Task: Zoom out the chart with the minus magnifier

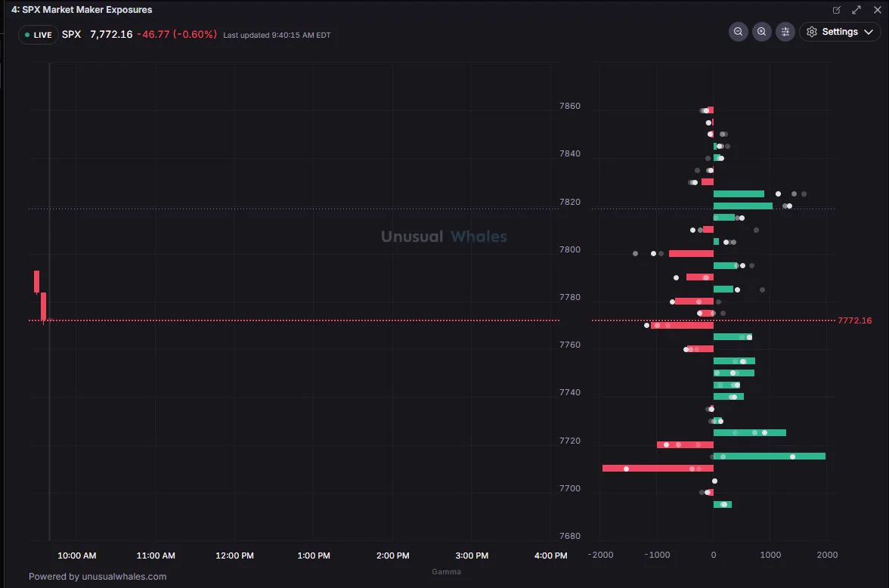Action: click(x=738, y=32)
